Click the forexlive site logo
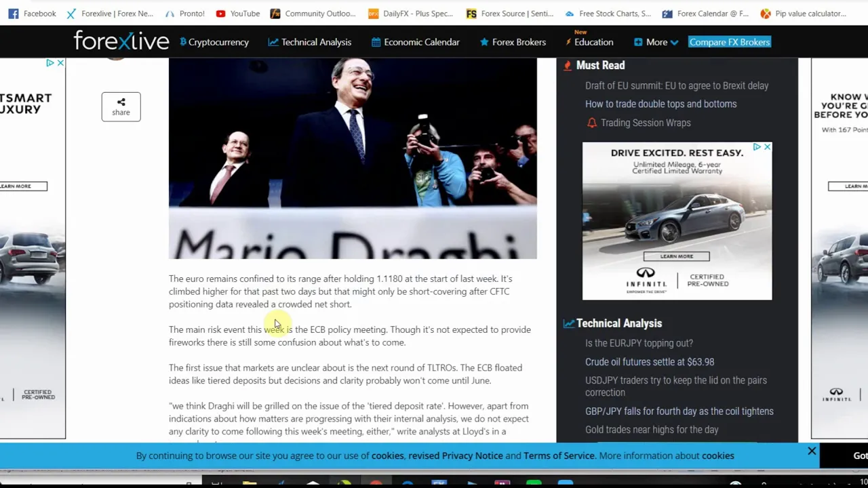The width and height of the screenshot is (868, 488). click(x=121, y=41)
